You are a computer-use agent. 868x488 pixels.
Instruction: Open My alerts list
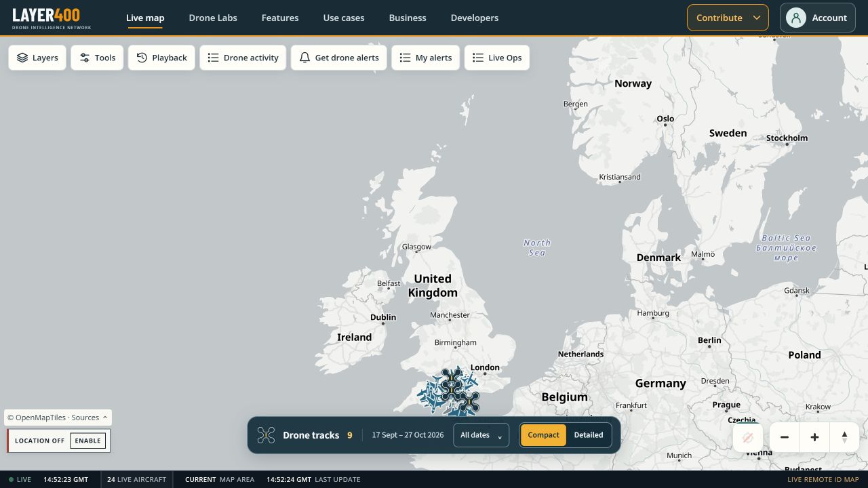point(426,58)
